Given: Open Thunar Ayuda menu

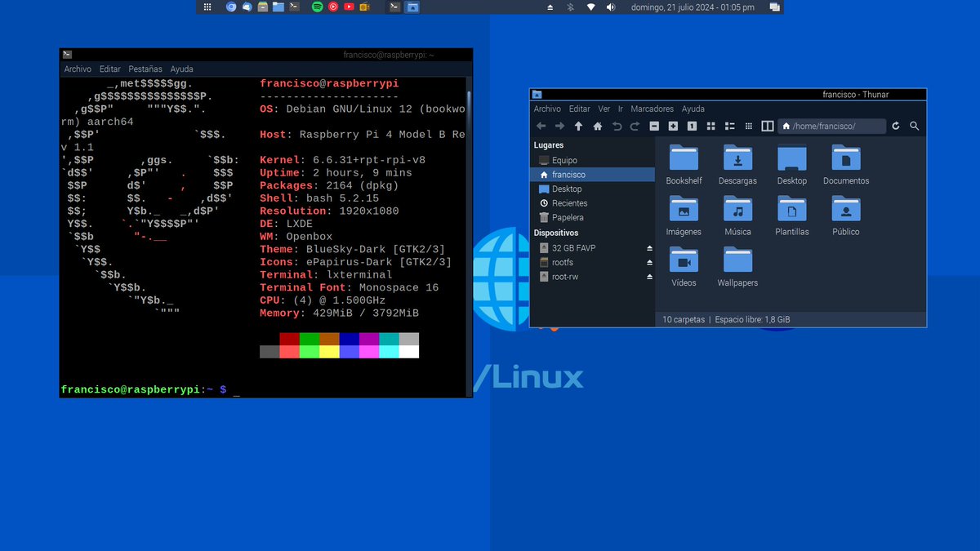Looking at the screenshot, I should pyautogui.click(x=693, y=109).
